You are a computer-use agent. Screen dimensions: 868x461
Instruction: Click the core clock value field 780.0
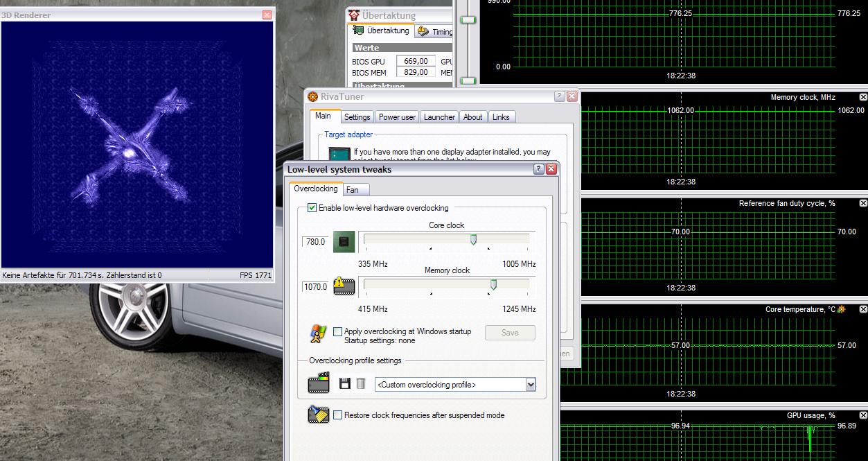(x=315, y=242)
